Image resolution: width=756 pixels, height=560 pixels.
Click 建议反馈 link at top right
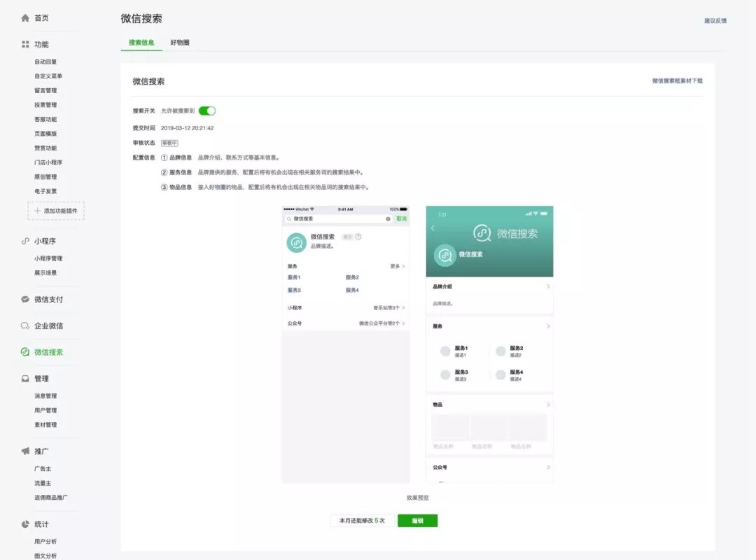(715, 21)
